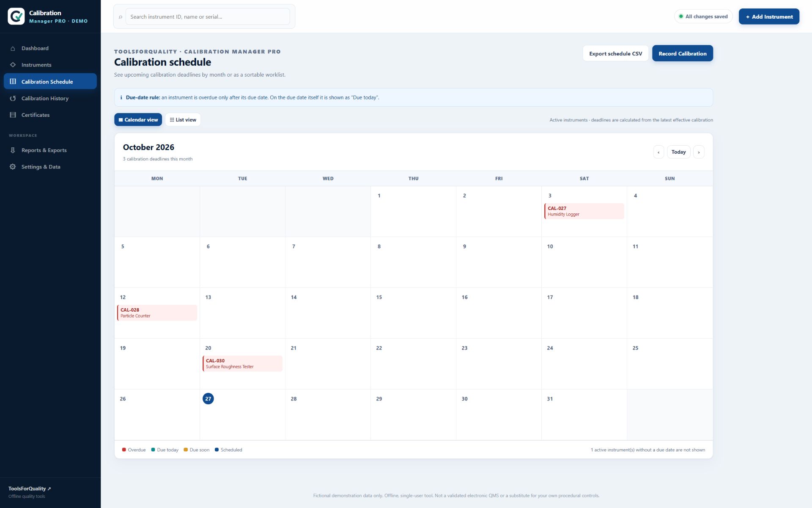Go to previous month with left chevron
812x508 pixels.
pyautogui.click(x=658, y=152)
